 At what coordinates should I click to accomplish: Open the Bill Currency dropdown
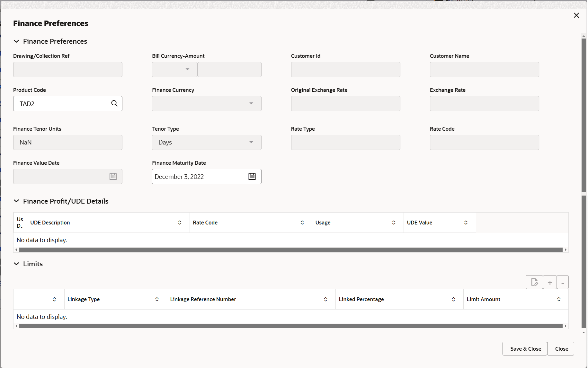[187, 69]
